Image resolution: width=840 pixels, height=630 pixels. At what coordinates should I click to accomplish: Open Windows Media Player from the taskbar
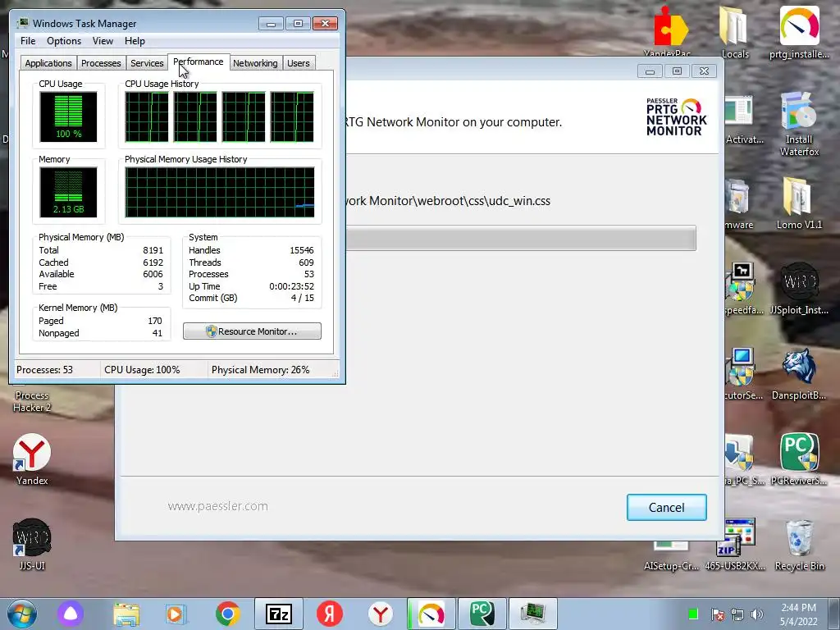coord(176,614)
